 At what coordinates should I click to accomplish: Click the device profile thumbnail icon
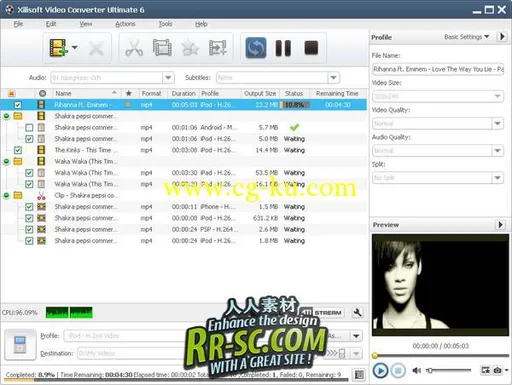(x=20, y=345)
